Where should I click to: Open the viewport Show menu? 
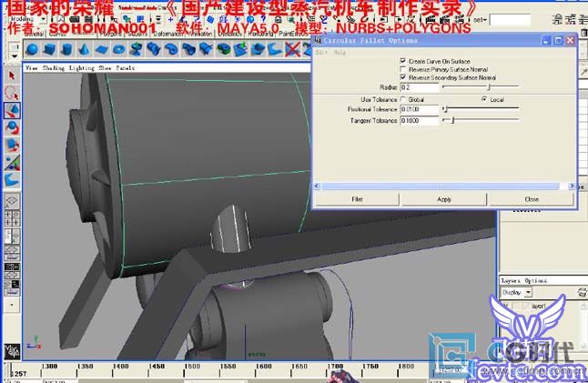(x=105, y=68)
